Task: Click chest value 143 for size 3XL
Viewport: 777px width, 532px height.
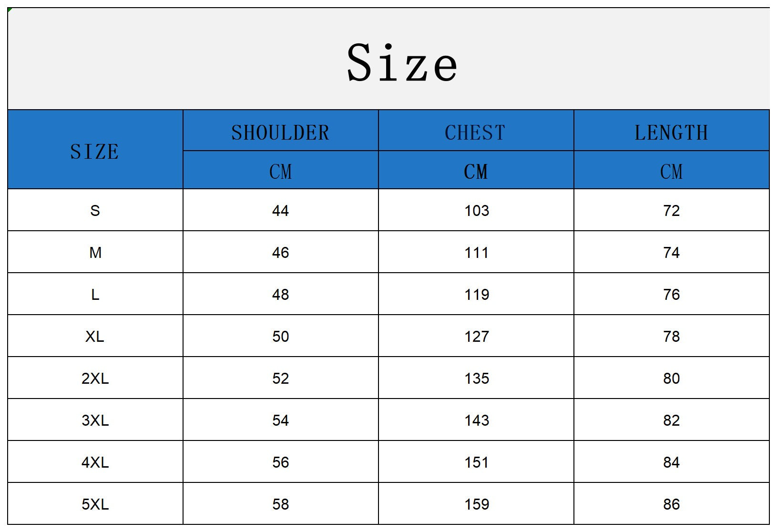Action: click(477, 420)
